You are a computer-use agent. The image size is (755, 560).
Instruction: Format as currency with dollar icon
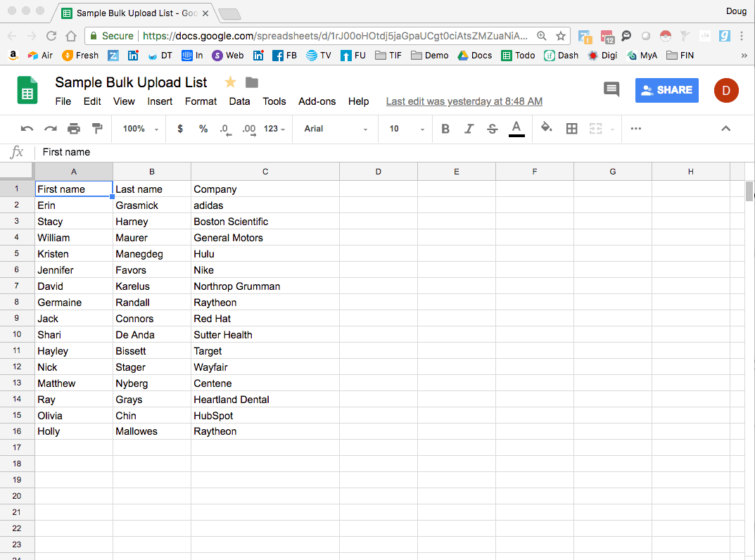(x=180, y=129)
